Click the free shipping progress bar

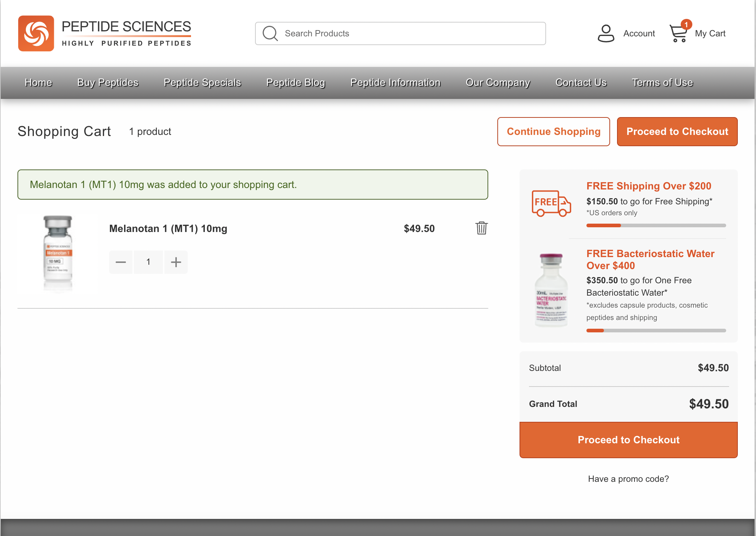tap(656, 225)
